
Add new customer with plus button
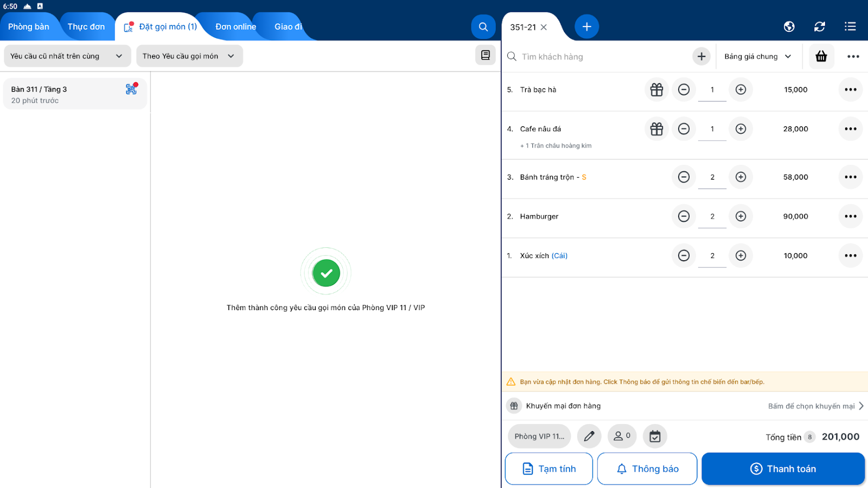701,56
